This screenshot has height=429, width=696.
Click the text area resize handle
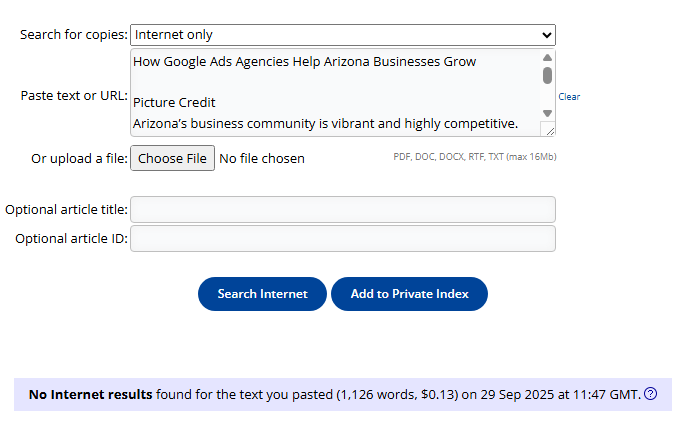click(x=549, y=129)
